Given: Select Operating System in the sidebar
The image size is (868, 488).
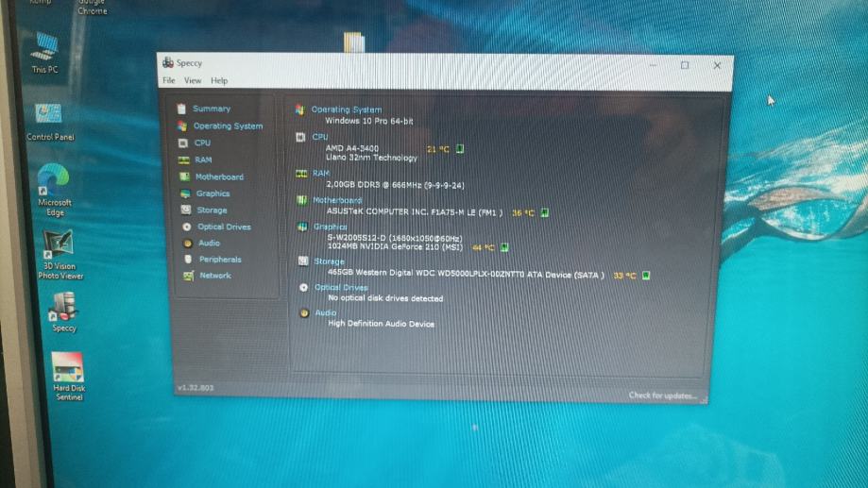Looking at the screenshot, I should [x=228, y=126].
